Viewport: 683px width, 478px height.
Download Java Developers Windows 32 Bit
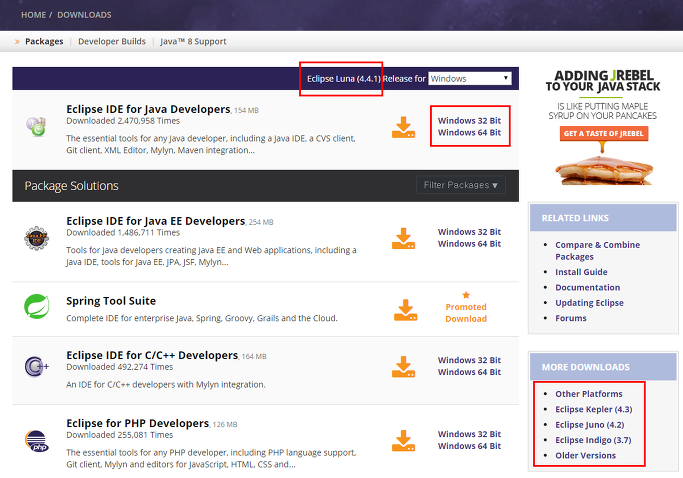click(x=469, y=121)
